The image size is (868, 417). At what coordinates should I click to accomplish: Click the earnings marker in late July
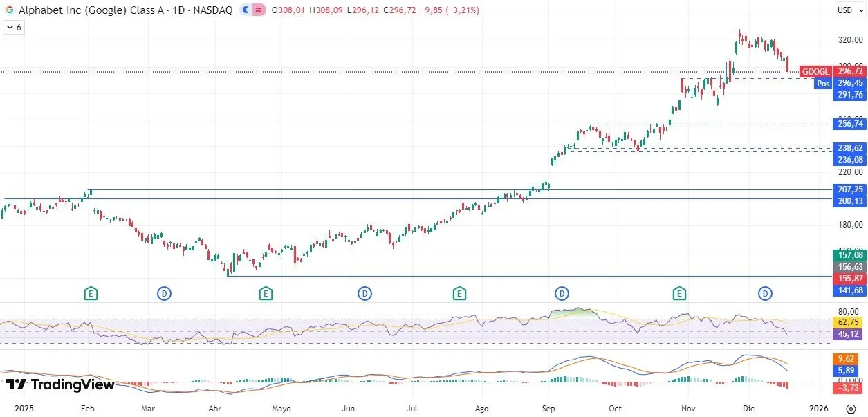coord(459,294)
